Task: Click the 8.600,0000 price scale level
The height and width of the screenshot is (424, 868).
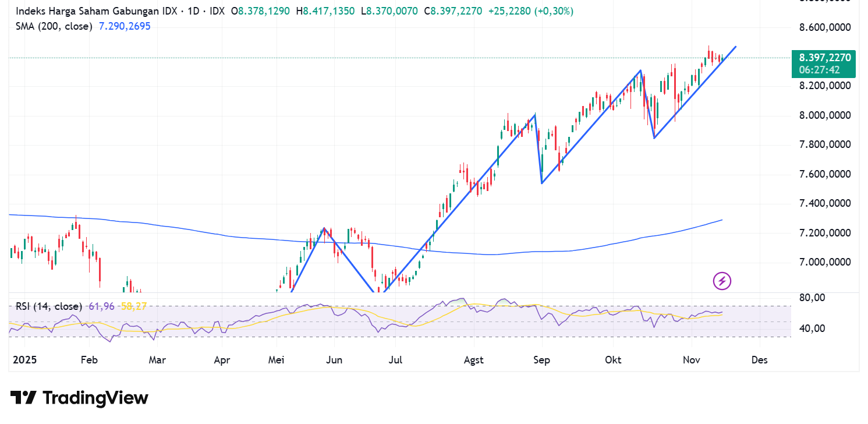Action: pos(824,26)
